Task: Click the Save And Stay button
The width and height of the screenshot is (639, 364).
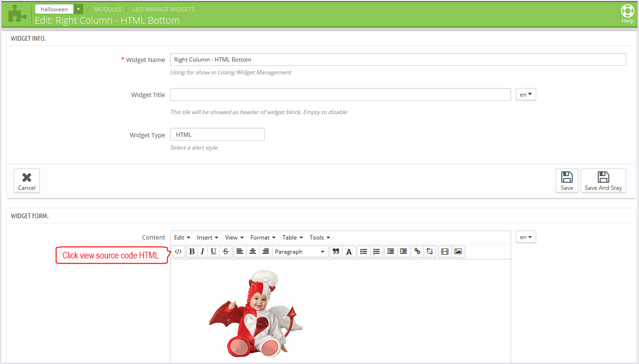Action: (603, 181)
